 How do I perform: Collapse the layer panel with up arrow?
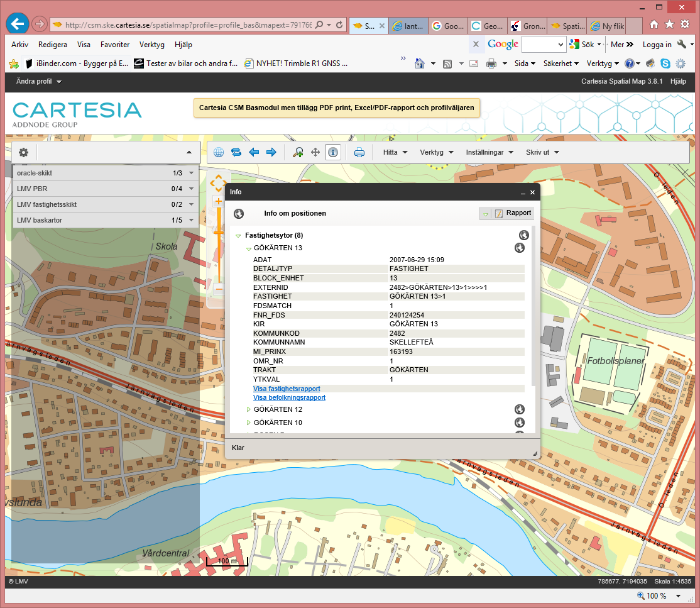pyautogui.click(x=189, y=152)
